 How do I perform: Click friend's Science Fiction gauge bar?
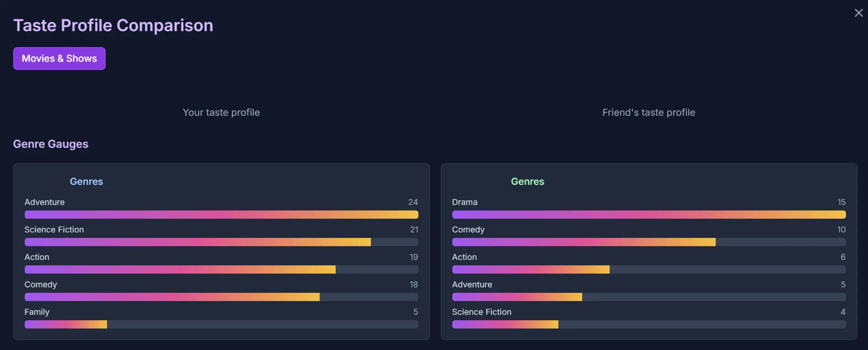click(648, 324)
